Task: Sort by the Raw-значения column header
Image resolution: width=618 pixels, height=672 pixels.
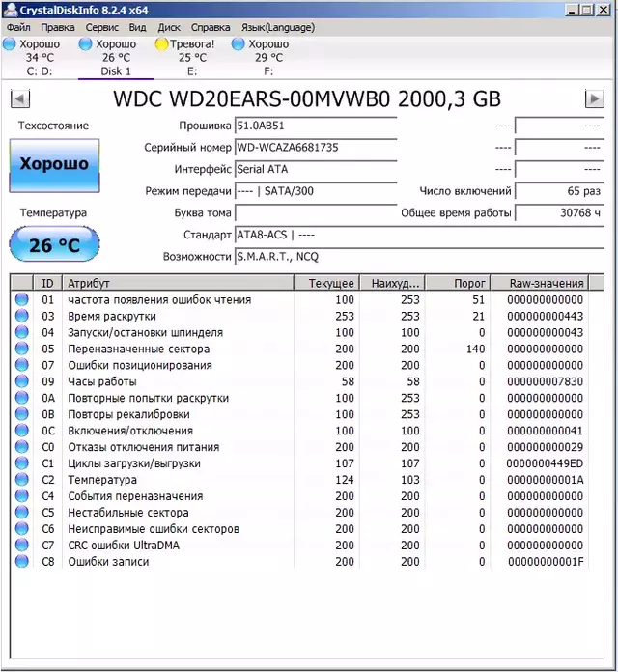Action: tap(540, 283)
